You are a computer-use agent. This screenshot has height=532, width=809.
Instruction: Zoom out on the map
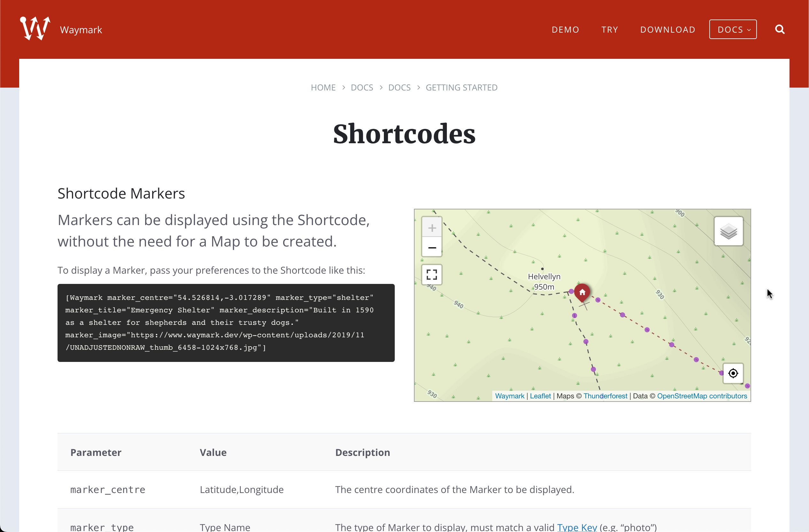[x=432, y=247]
